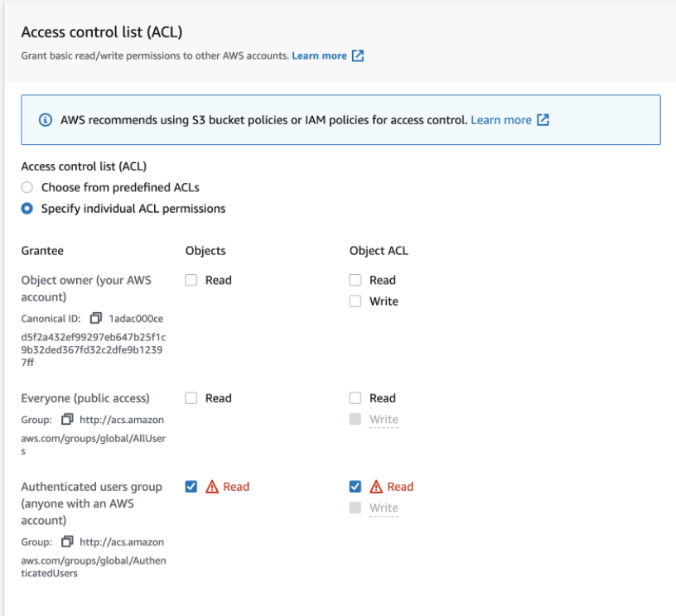This screenshot has height=616, width=676.
Task: Select Specify individual ACL permissions option
Action: click(27, 209)
